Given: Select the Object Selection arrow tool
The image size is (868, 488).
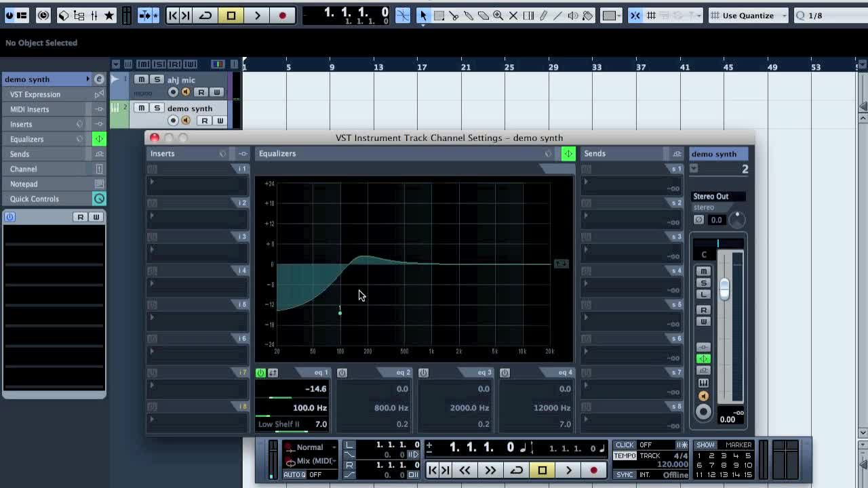Looking at the screenshot, I should (x=423, y=15).
